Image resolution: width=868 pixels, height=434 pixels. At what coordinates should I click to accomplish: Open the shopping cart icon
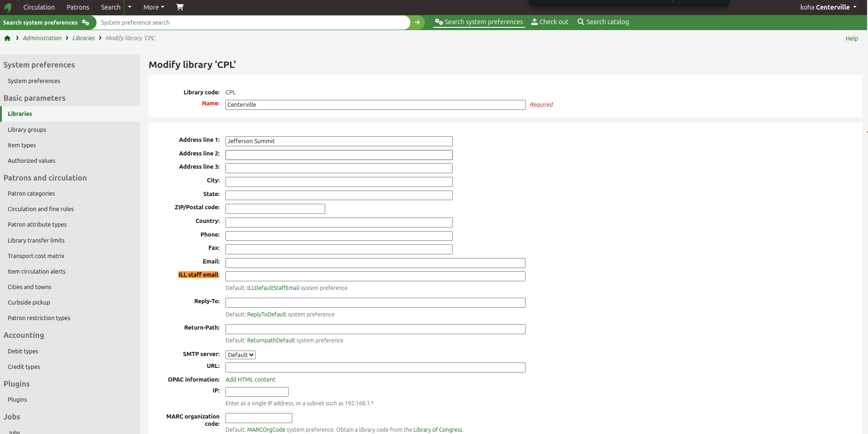coord(180,7)
